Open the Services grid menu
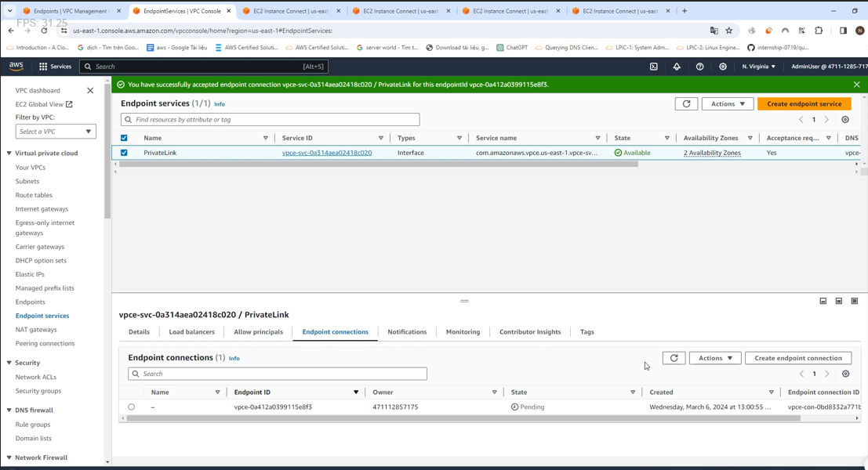Image resolution: width=868 pixels, height=470 pixels. coord(55,67)
